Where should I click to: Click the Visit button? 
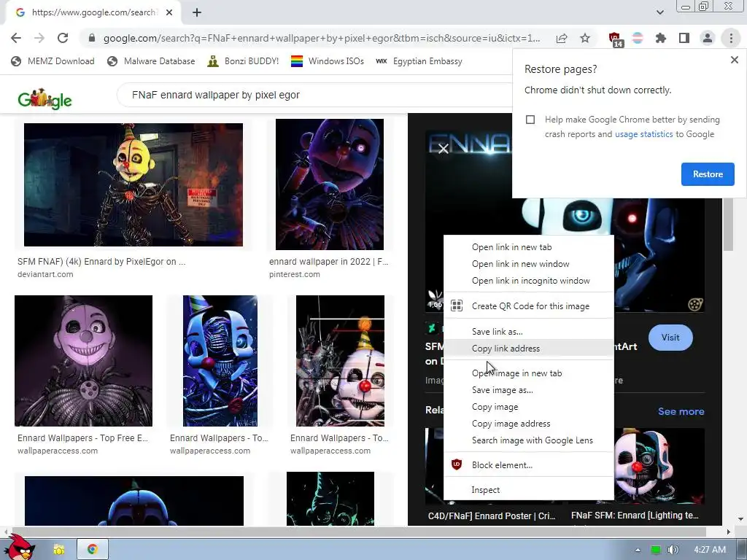pyautogui.click(x=670, y=338)
